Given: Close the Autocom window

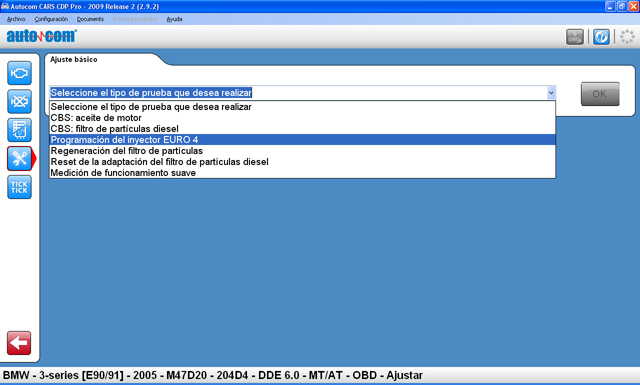Looking at the screenshot, I should coord(634,6).
